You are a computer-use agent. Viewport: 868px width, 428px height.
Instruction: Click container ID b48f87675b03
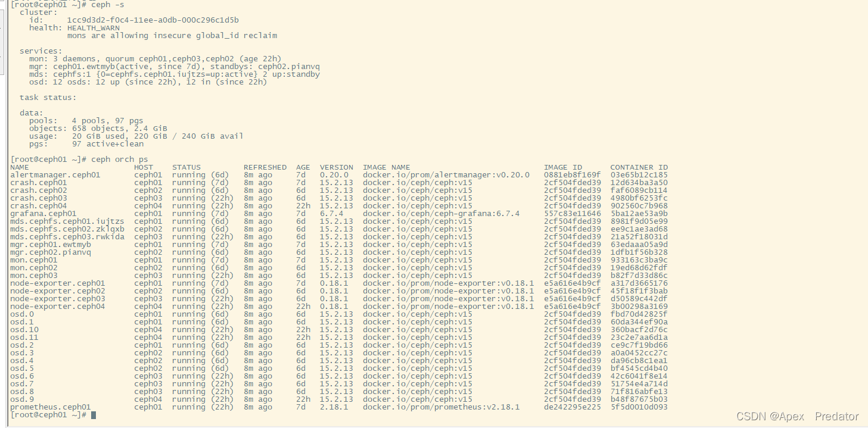[639, 399]
